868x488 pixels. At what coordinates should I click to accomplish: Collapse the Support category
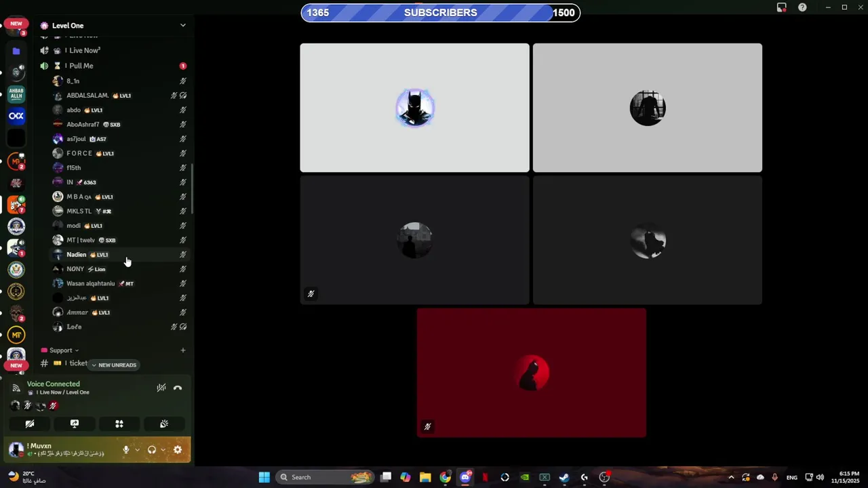(x=60, y=350)
